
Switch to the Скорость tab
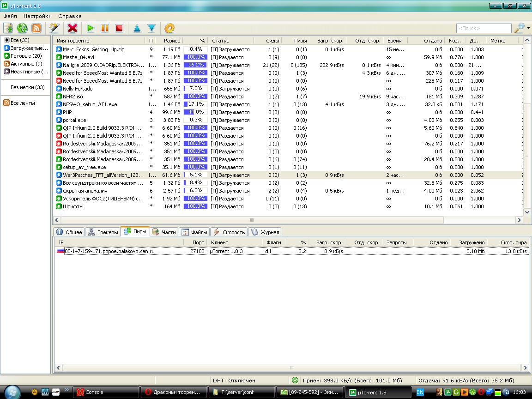(230, 232)
